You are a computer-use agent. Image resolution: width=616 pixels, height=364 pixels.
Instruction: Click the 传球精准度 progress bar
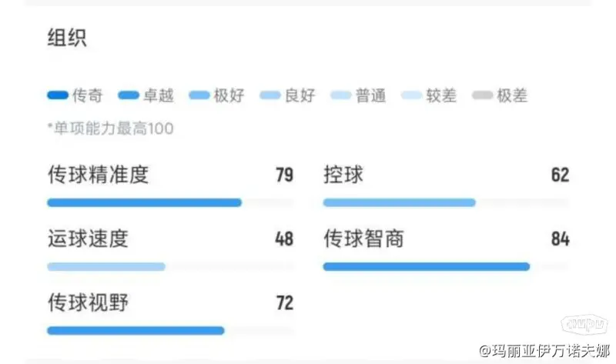click(x=170, y=202)
